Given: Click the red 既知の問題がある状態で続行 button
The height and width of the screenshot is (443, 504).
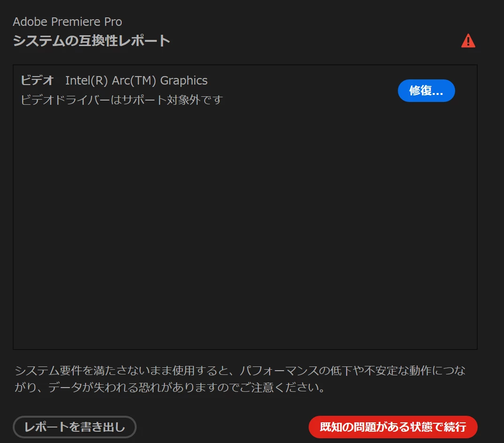Looking at the screenshot, I should [x=393, y=427].
